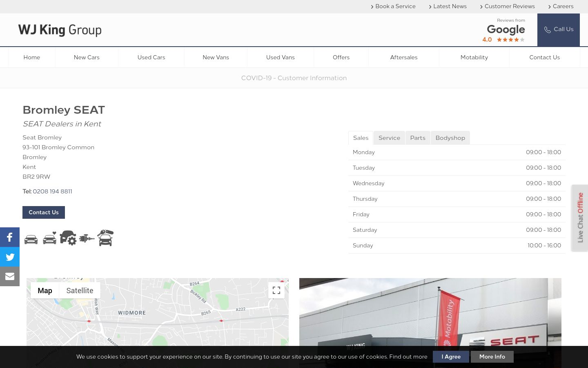Select the Sales opening hours tab
This screenshot has height=368, width=588.
point(361,138)
